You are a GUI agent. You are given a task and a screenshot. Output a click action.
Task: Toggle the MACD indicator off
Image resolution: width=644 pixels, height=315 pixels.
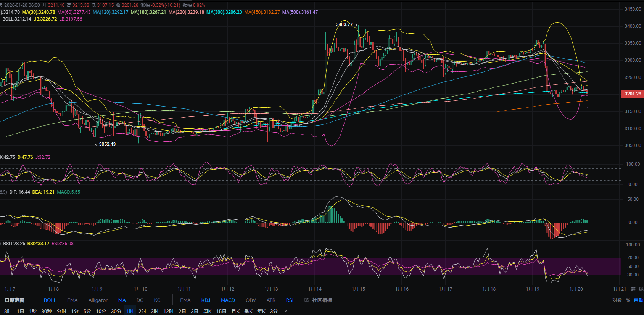point(228,300)
